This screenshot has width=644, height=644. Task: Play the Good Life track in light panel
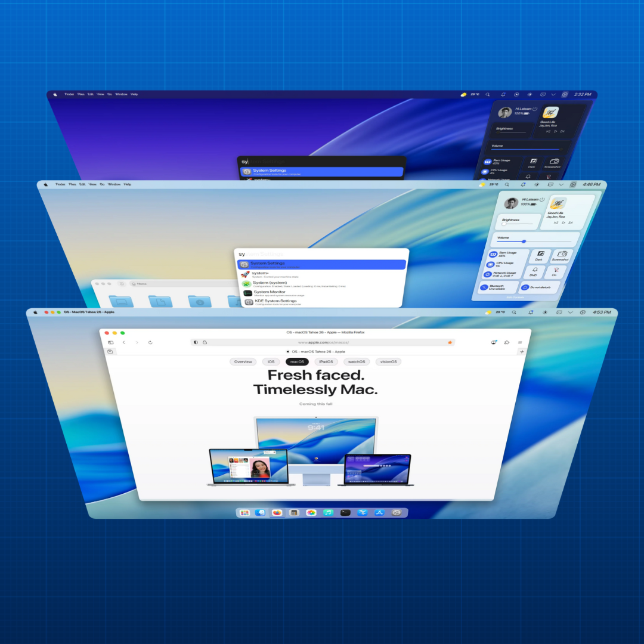click(563, 222)
